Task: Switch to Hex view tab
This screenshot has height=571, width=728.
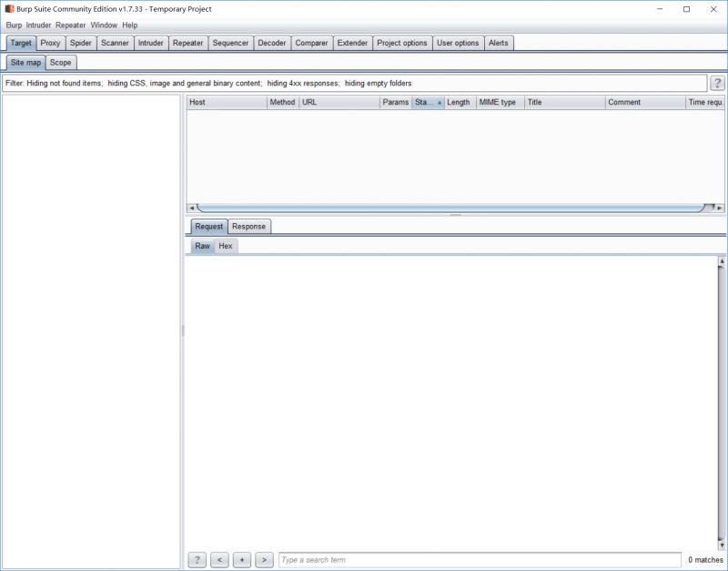Action: 226,246
